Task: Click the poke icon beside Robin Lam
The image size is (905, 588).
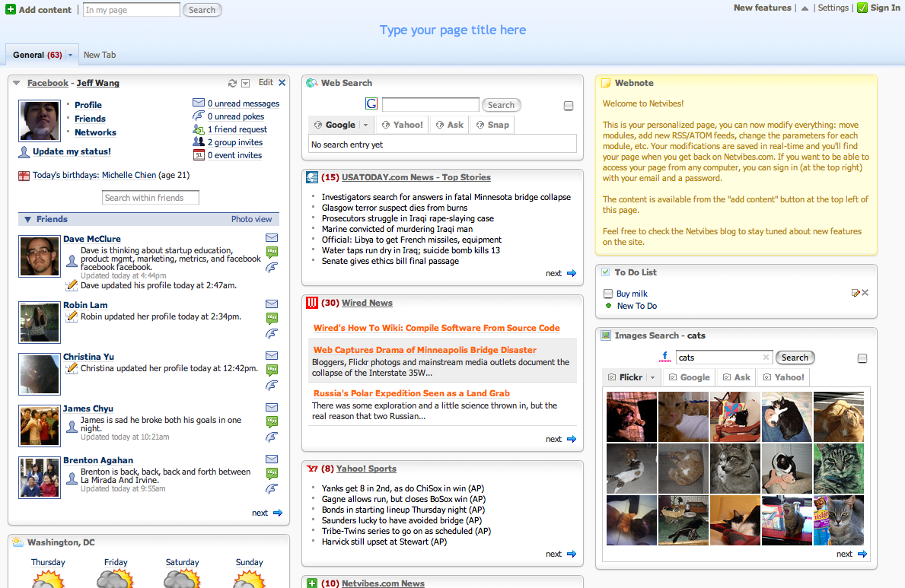Action: (x=272, y=333)
